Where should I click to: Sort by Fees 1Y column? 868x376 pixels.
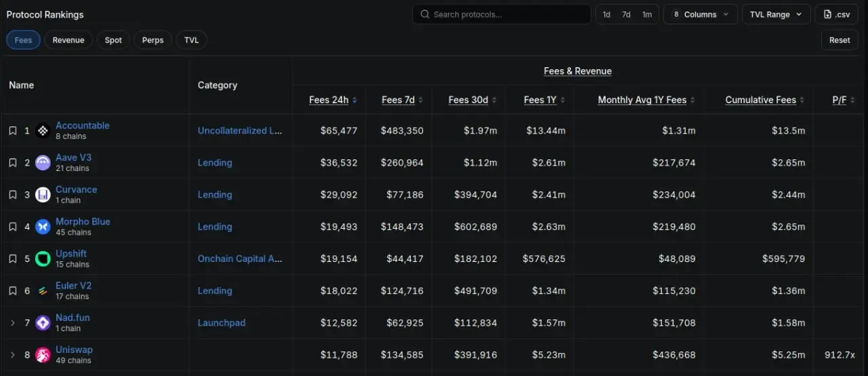[x=544, y=100]
